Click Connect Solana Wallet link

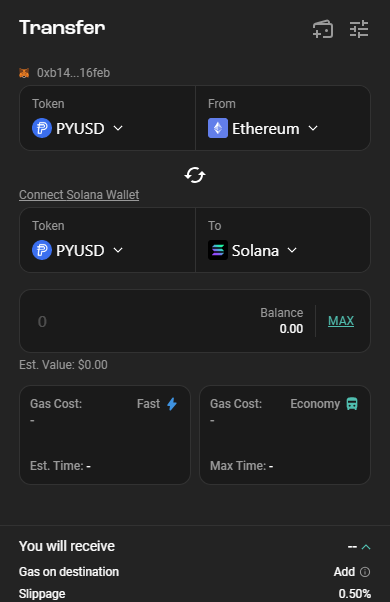coord(79,195)
